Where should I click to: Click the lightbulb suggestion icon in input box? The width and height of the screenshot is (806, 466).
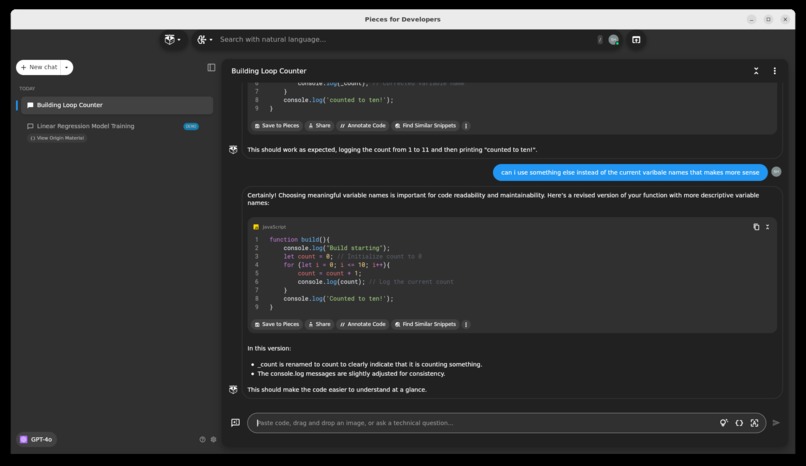coord(723,423)
